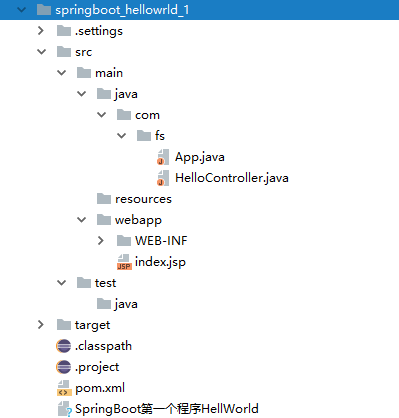This screenshot has height=418, width=399.
Task: Click the App.java Java file icon
Action: (x=163, y=157)
